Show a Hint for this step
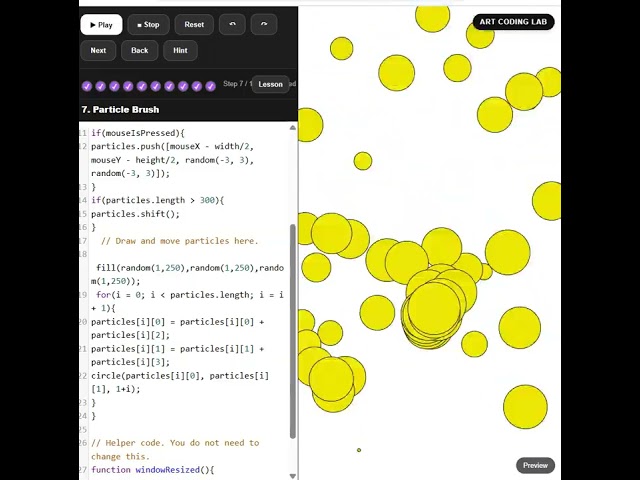640x480 pixels. click(180, 51)
